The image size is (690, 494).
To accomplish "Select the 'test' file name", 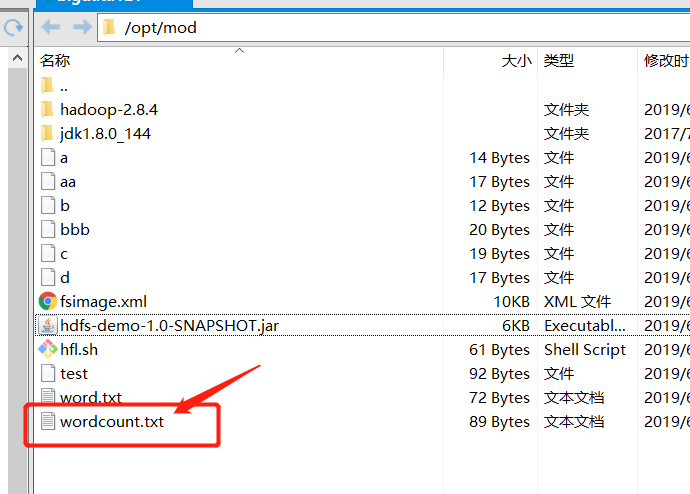I will (x=74, y=373).
